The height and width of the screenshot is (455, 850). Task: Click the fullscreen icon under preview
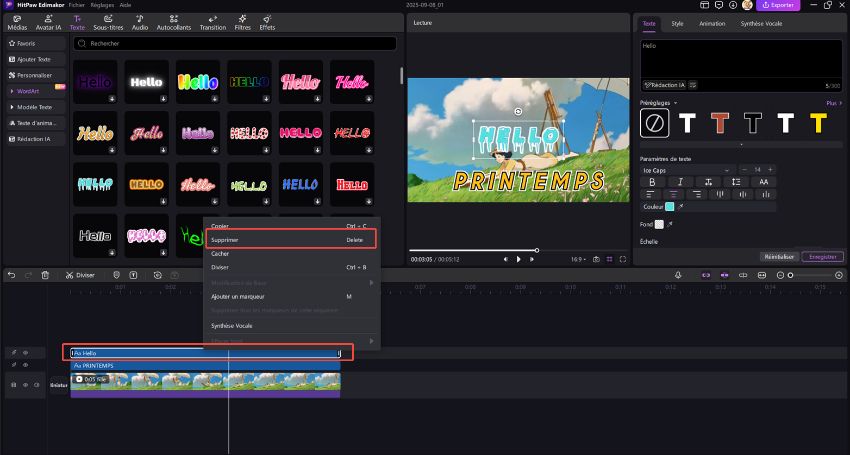(x=623, y=259)
